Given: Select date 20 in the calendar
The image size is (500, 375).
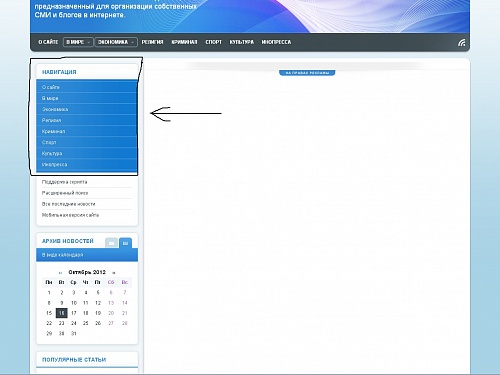Looking at the screenshot, I should point(111,313).
